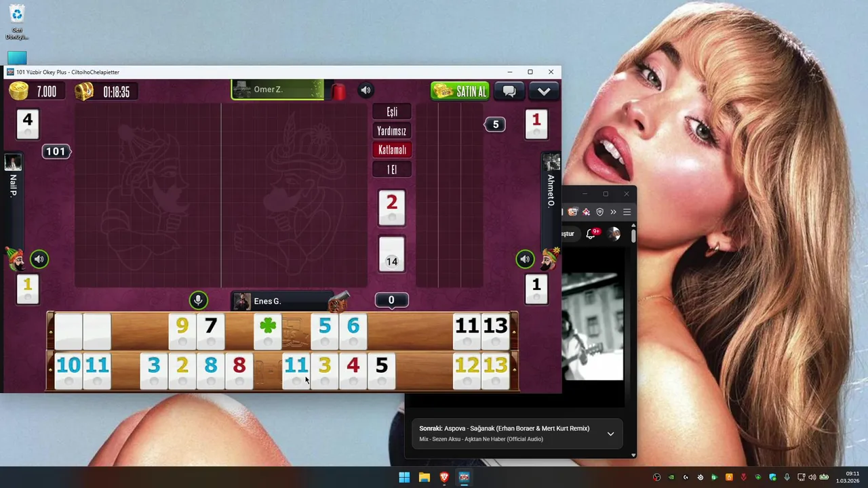Draw a tile from the 14 pile
This screenshot has height=488, width=868.
pyautogui.click(x=391, y=255)
